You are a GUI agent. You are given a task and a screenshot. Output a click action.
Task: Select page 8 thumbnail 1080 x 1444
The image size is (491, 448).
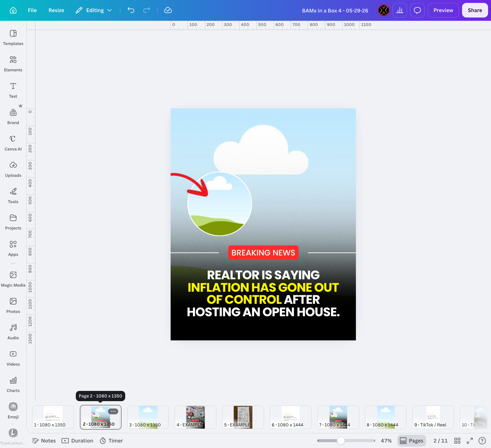tap(386, 417)
